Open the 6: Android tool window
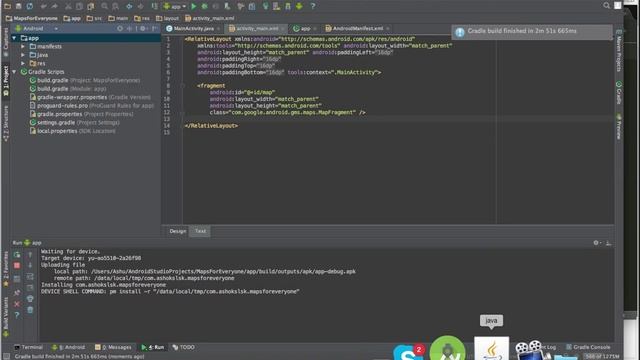640x360 pixels. pyautogui.click(x=68, y=347)
